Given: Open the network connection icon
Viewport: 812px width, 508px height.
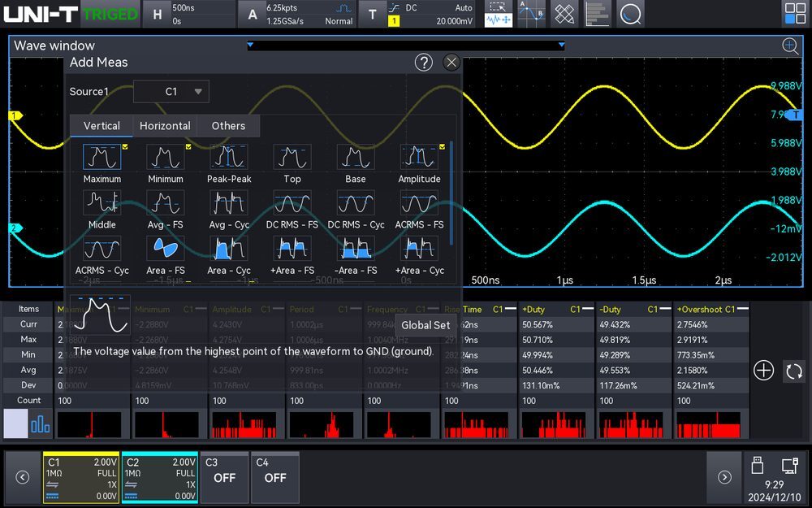Looking at the screenshot, I should tap(790, 466).
